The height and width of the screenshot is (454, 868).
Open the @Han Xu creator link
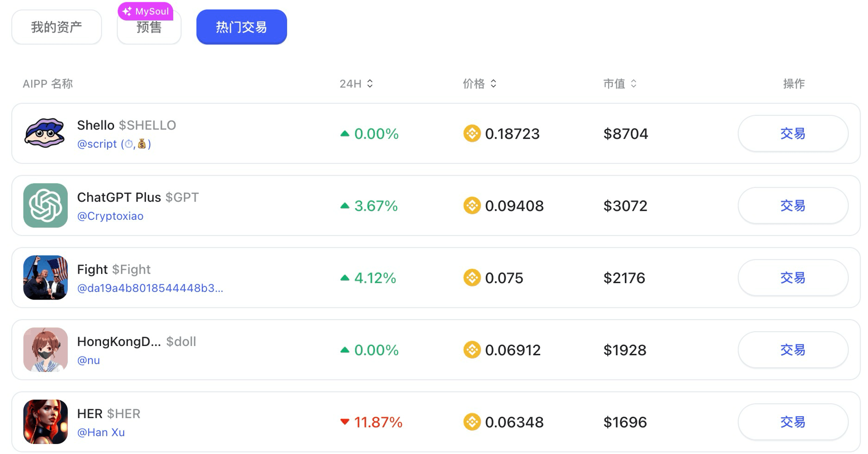[x=101, y=432]
